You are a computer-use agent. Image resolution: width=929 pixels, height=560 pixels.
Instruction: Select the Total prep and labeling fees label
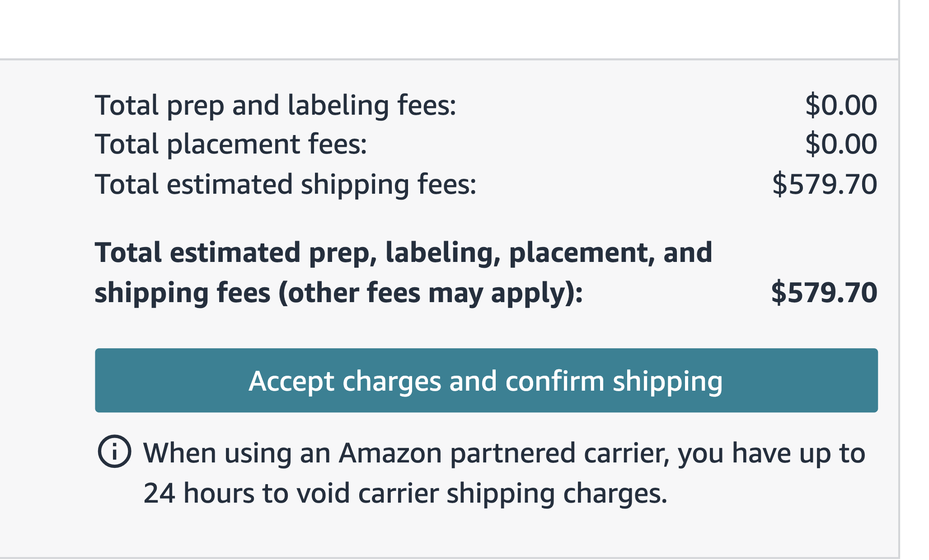pyautogui.click(x=276, y=105)
